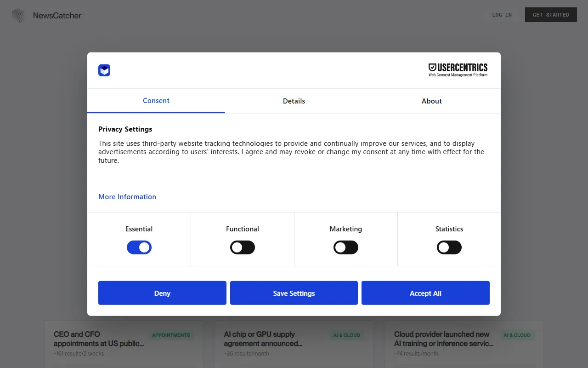This screenshot has width=588, height=368.
Task: Click the blue shield icon in the consent dialog
Action: point(104,70)
